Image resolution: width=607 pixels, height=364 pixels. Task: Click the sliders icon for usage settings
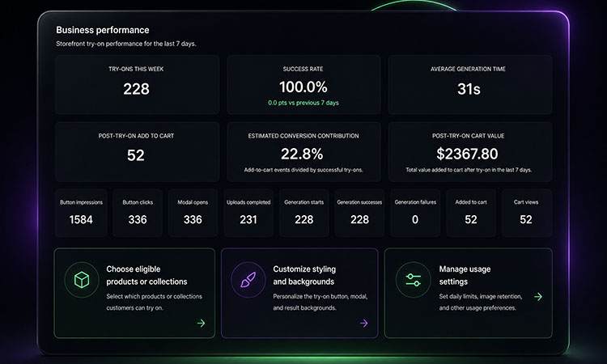[x=413, y=280]
